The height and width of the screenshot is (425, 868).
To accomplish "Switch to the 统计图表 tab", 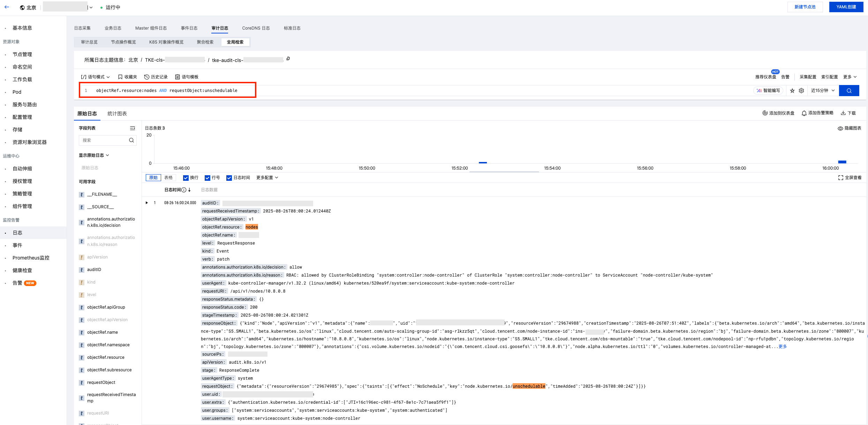I will click(x=117, y=114).
